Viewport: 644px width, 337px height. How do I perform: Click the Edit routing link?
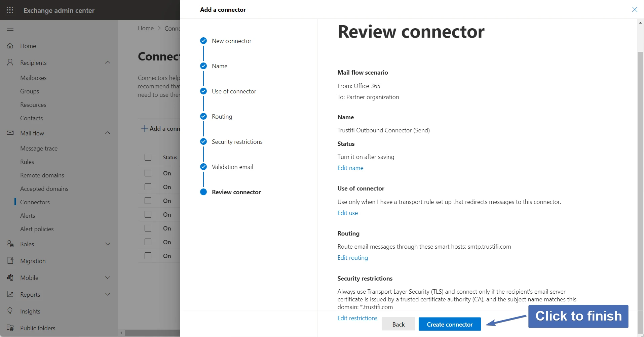(x=352, y=258)
